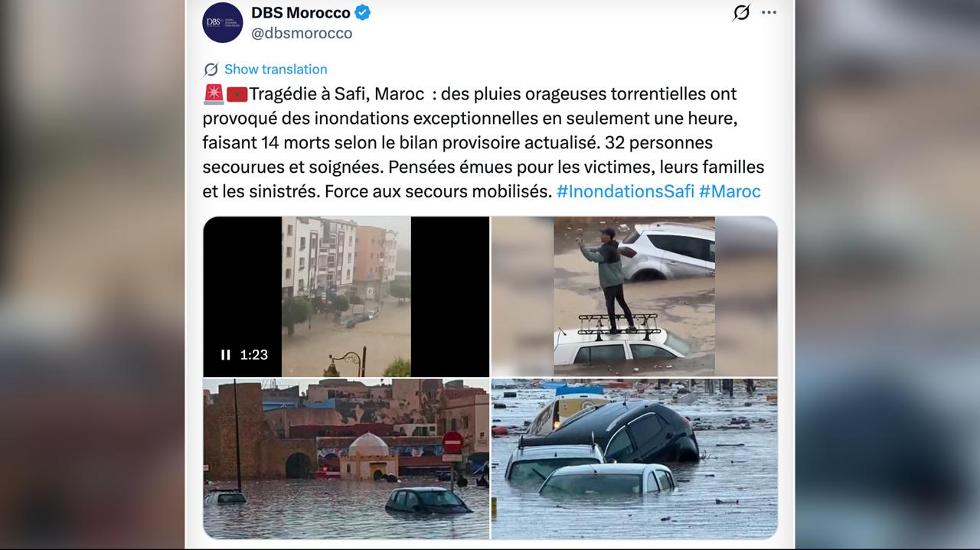Open the #InondationsSafi hashtag

(625, 191)
